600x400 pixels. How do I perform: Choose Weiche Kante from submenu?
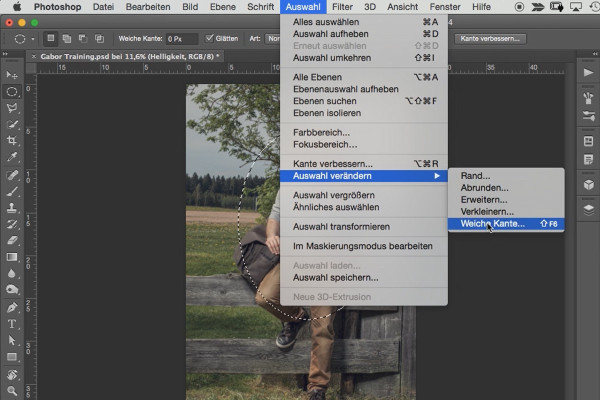[x=506, y=224]
